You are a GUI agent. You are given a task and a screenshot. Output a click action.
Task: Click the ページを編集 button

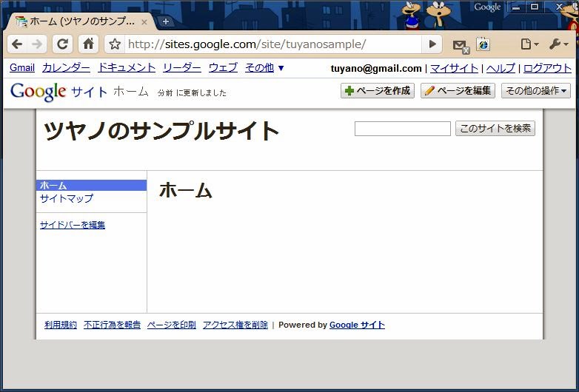pyautogui.click(x=458, y=91)
